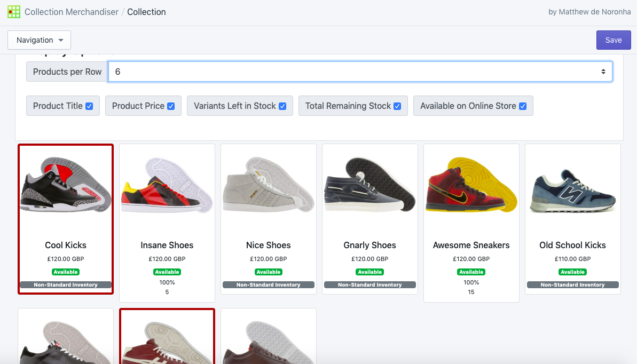Click the Available badge under Insane Shoes

point(167,272)
